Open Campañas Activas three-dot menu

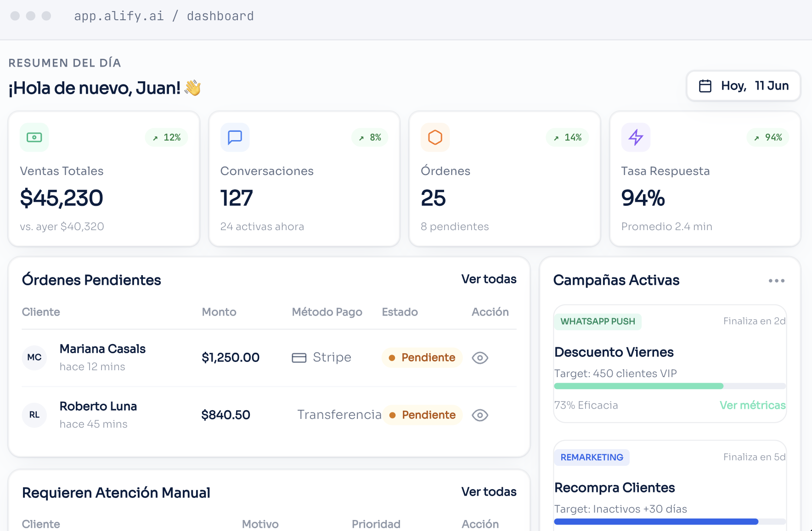pos(777,281)
